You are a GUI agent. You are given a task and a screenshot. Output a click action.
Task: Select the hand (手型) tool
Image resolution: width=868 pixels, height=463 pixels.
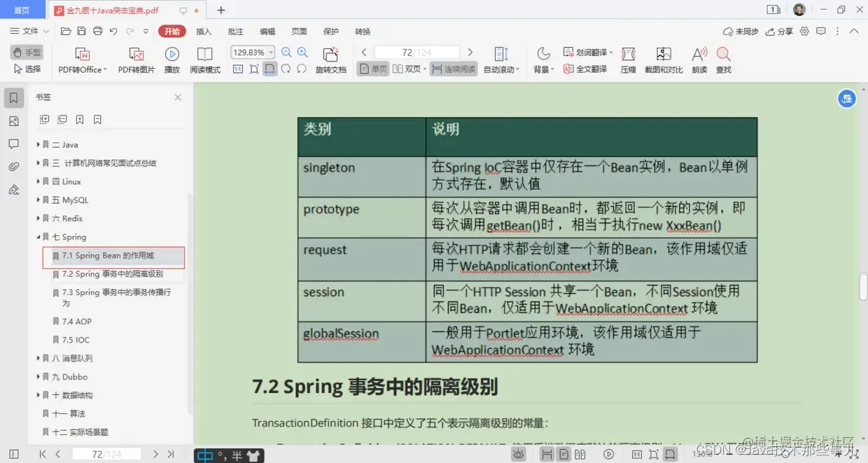pyautogui.click(x=27, y=53)
